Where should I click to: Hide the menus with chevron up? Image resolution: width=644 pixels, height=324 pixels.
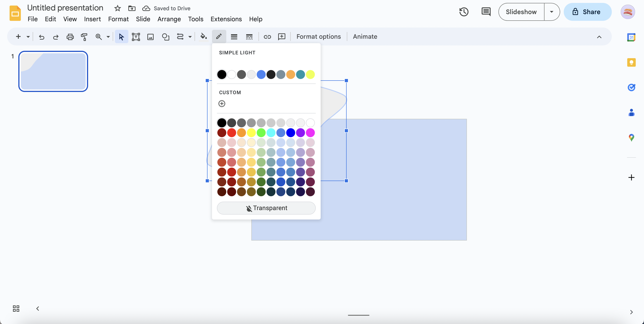[x=599, y=37]
